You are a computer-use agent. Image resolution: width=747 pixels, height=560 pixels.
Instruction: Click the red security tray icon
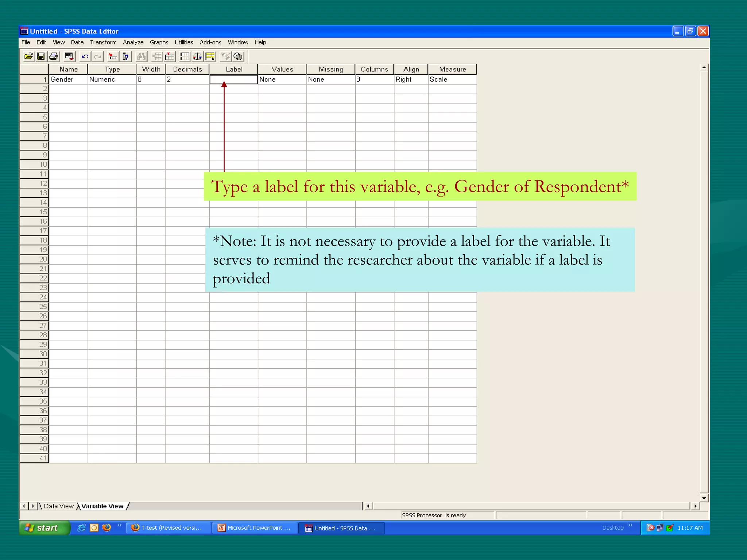(650, 528)
